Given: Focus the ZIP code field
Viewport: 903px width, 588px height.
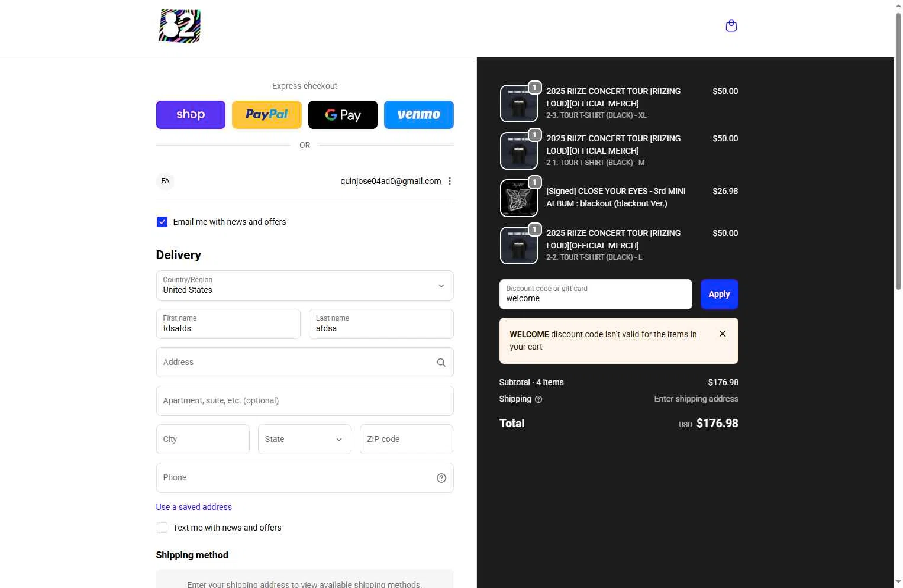Looking at the screenshot, I should [x=407, y=439].
